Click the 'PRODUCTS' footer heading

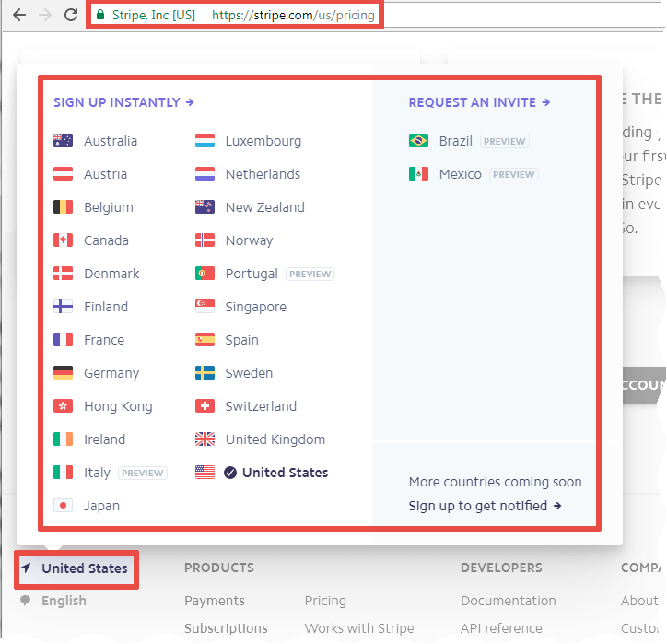pos(219,568)
